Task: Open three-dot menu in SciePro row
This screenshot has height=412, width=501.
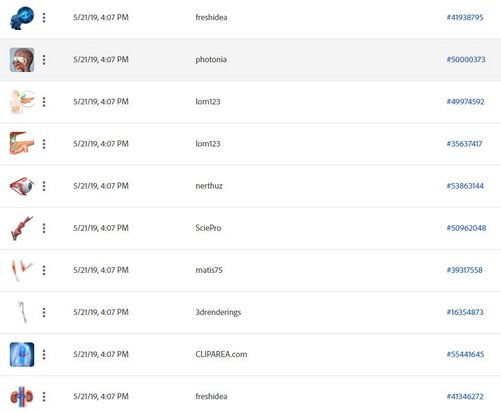Action: tap(44, 228)
